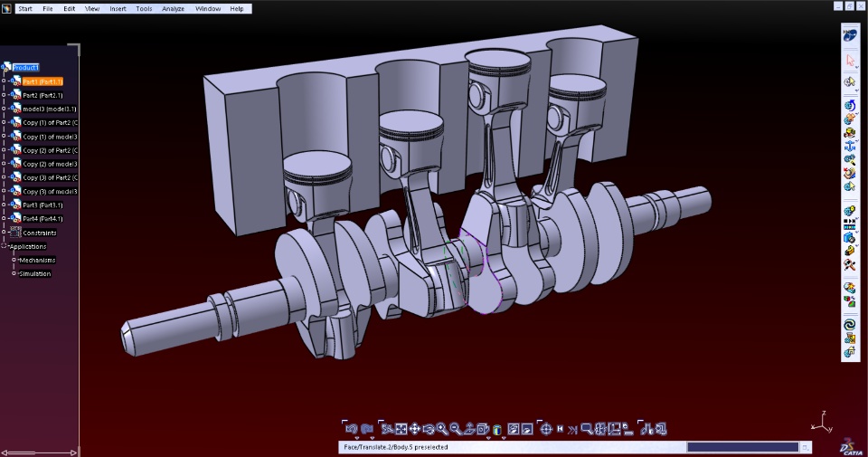Select model3 (model3.1) in the tree
Image resolution: width=868 pixels, height=457 pixels.
coord(49,109)
